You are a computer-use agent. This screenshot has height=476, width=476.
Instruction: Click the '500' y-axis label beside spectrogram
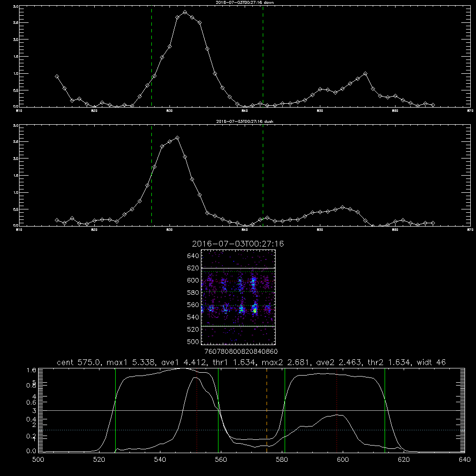tap(193, 341)
